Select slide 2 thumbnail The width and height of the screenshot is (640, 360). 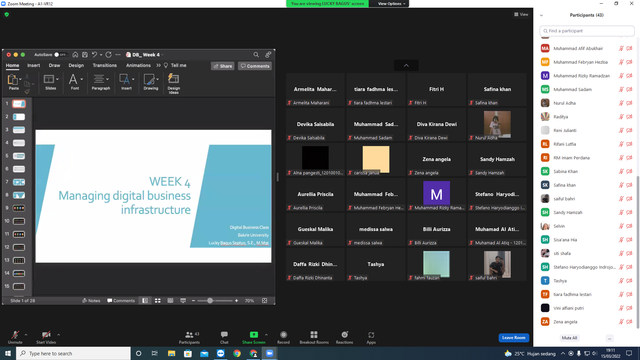click(x=19, y=117)
